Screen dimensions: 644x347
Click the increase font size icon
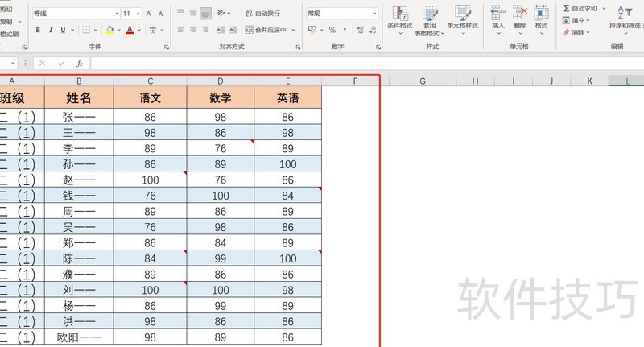(150, 14)
